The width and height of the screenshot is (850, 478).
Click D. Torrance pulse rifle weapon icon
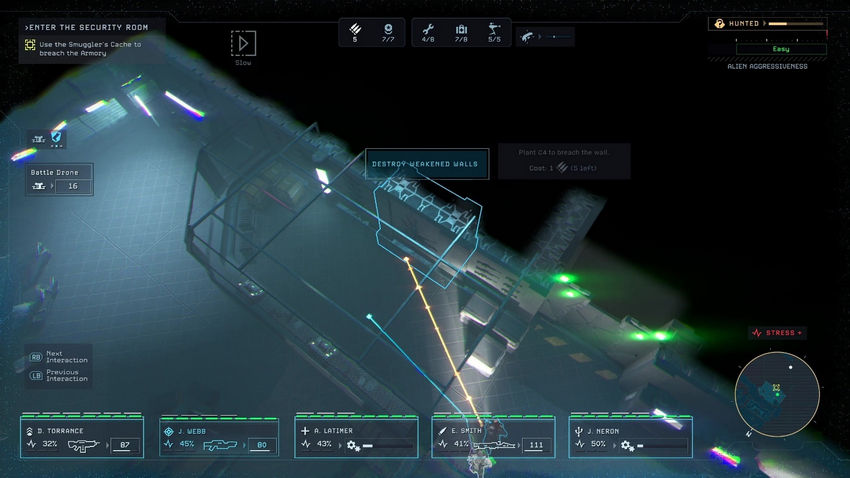(83, 445)
